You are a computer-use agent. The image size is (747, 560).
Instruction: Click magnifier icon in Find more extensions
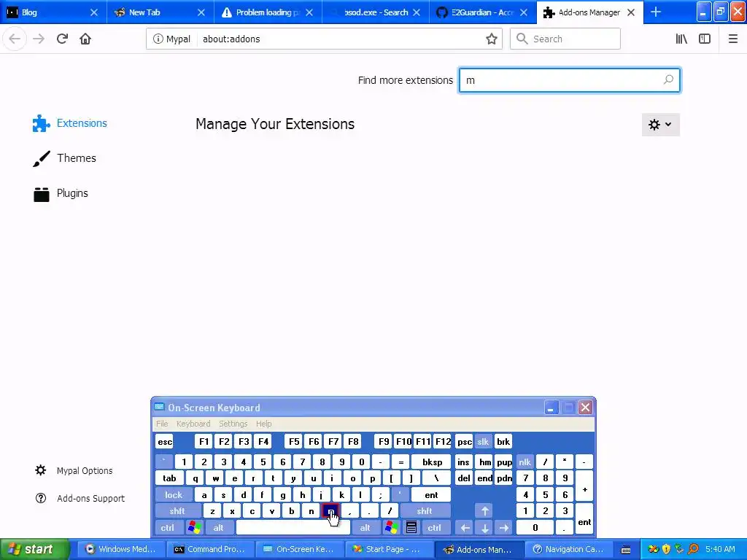pyautogui.click(x=668, y=80)
